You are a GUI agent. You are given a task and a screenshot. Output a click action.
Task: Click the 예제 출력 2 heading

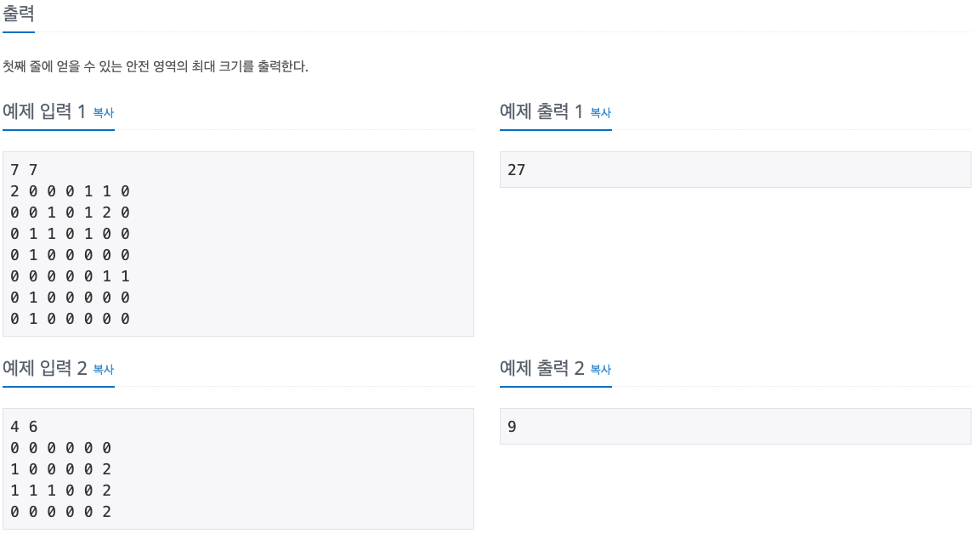(542, 368)
